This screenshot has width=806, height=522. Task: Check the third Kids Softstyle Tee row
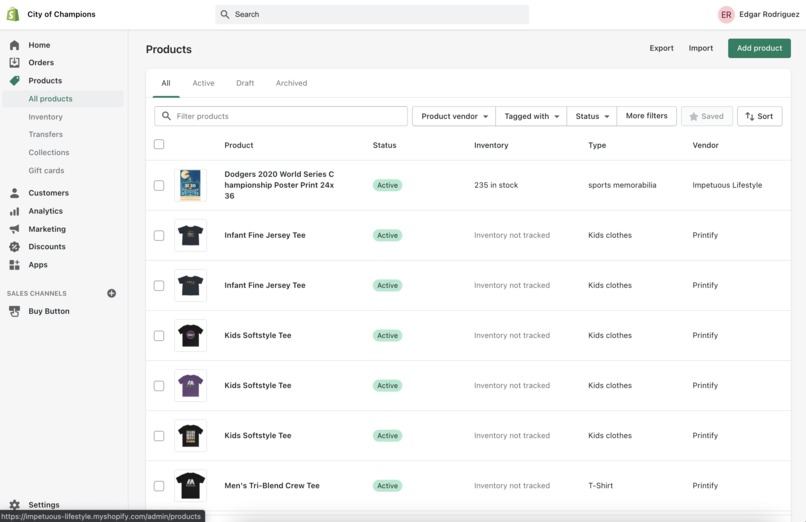click(x=159, y=436)
